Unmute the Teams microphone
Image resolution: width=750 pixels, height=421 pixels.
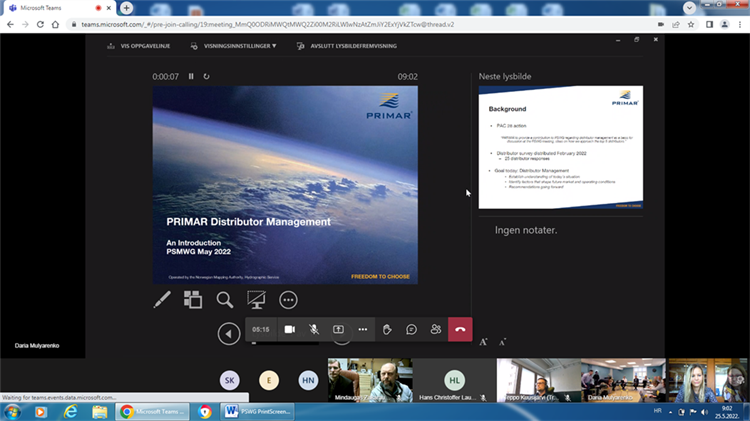click(x=314, y=329)
